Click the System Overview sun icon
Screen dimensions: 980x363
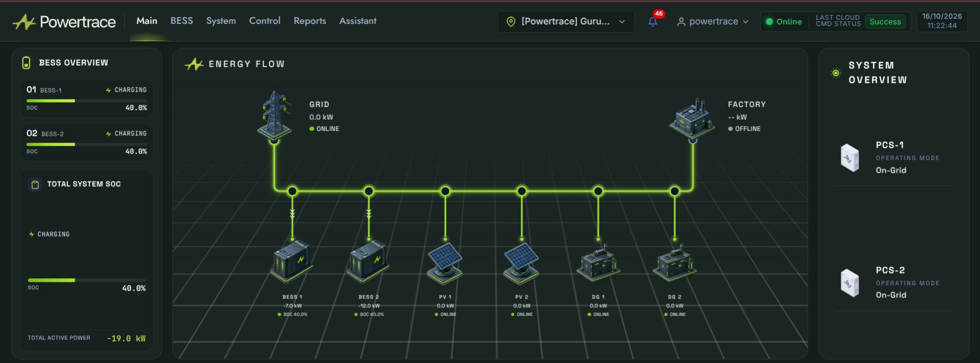pyautogui.click(x=836, y=73)
